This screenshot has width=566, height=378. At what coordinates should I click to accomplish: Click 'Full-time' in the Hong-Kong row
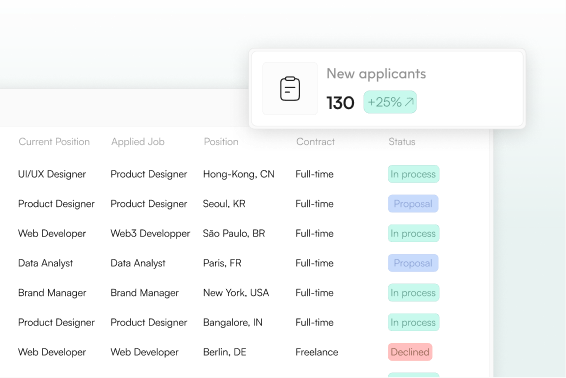point(314,174)
